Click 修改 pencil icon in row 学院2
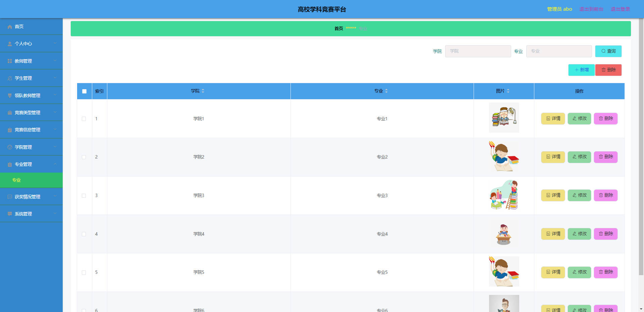 tap(575, 157)
